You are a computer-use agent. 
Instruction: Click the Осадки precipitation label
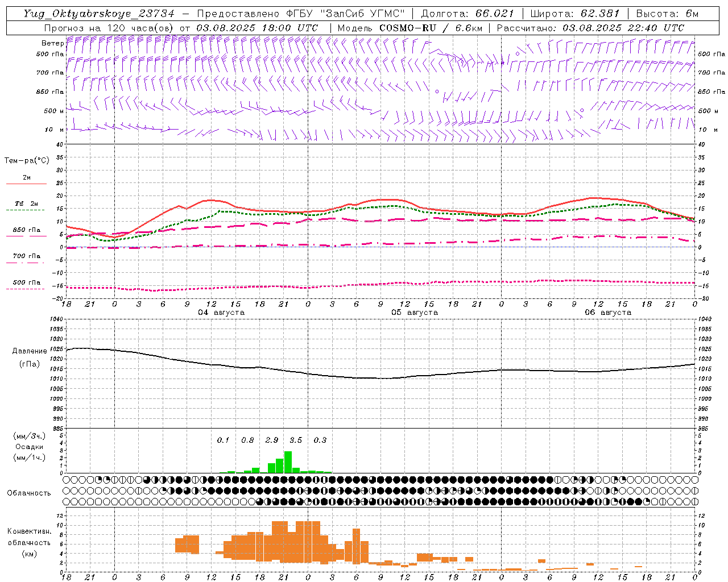[x=30, y=447]
